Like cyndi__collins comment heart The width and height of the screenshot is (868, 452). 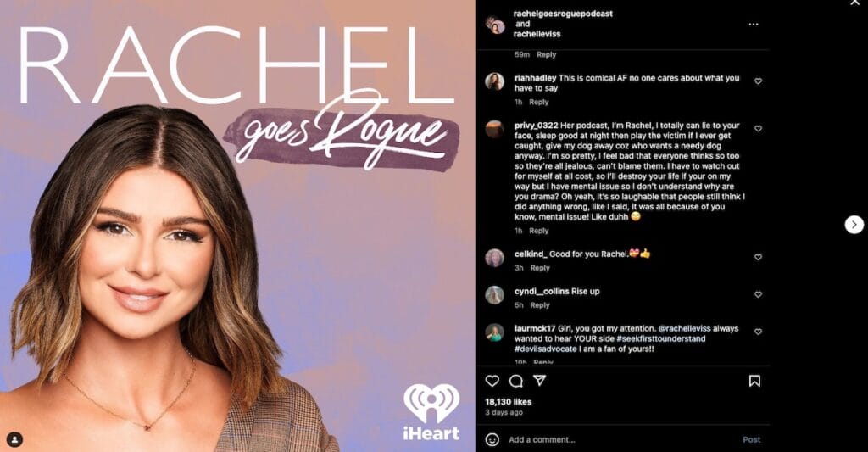coord(759,294)
